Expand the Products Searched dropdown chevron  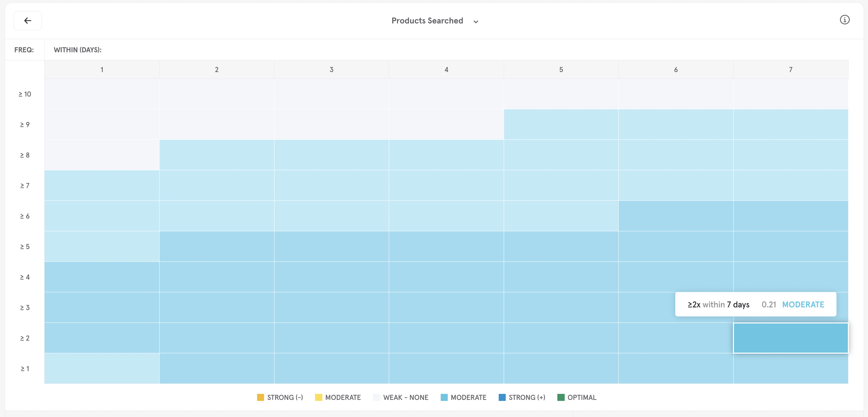(476, 21)
